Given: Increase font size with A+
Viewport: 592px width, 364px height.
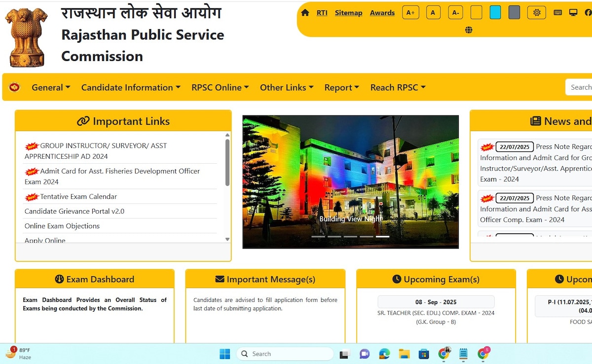Looking at the screenshot, I should (410, 12).
